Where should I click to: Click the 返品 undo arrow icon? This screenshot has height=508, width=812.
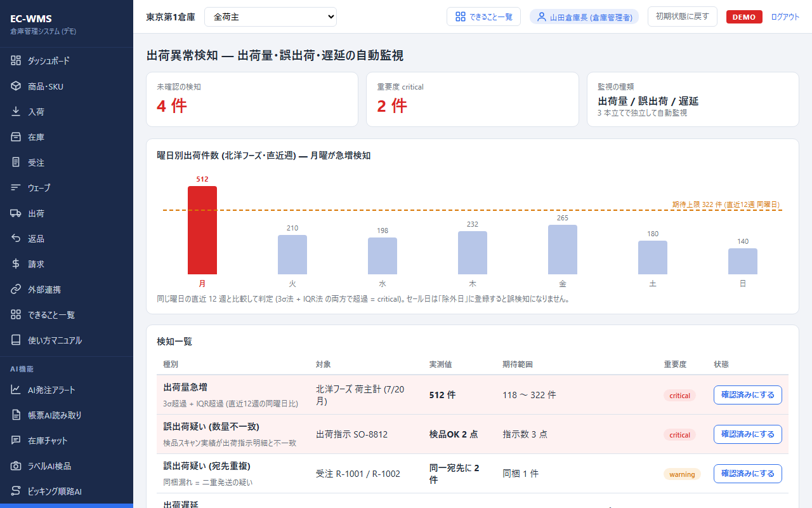tap(16, 239)
